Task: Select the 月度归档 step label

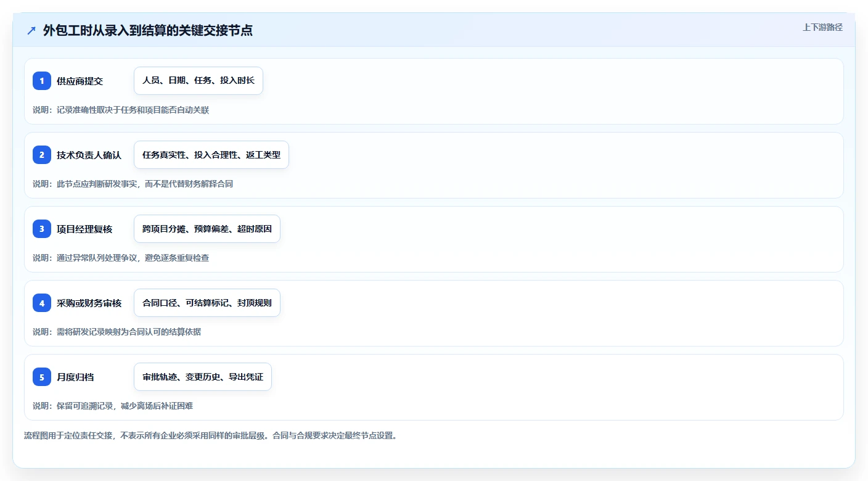Action: (75, 377)
